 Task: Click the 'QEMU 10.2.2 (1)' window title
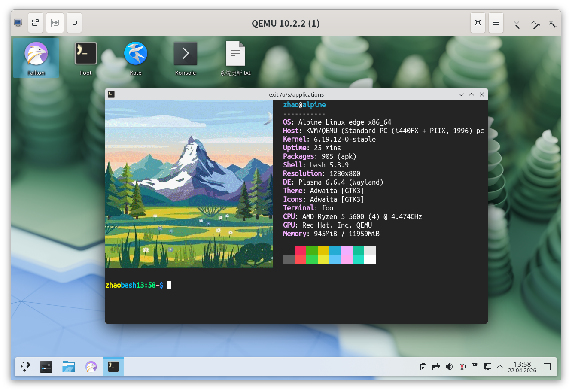[x=286, y=23]
